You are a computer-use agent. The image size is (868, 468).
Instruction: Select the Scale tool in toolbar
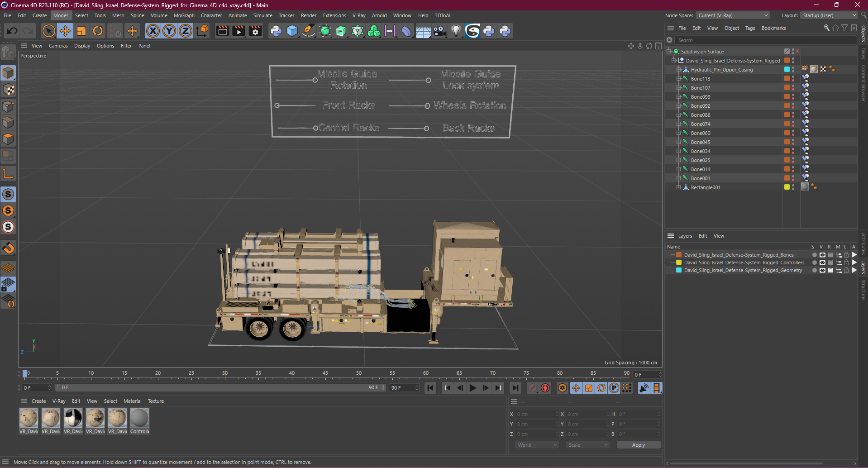point(81,31)
